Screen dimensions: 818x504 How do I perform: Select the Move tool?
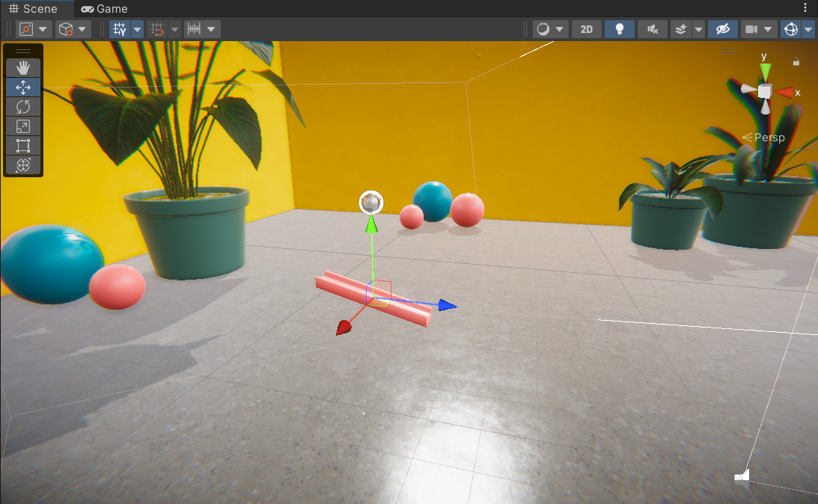click(x=23, y=87)
